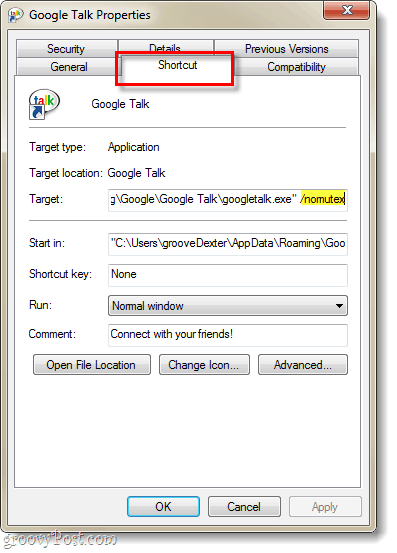Switch to the Security tab

pos(67,49)
